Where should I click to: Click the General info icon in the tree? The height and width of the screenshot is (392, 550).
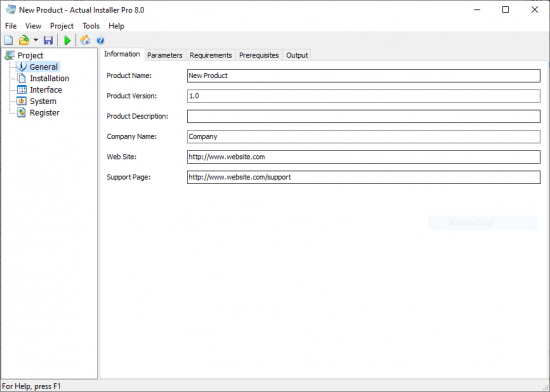coord(22,67)
